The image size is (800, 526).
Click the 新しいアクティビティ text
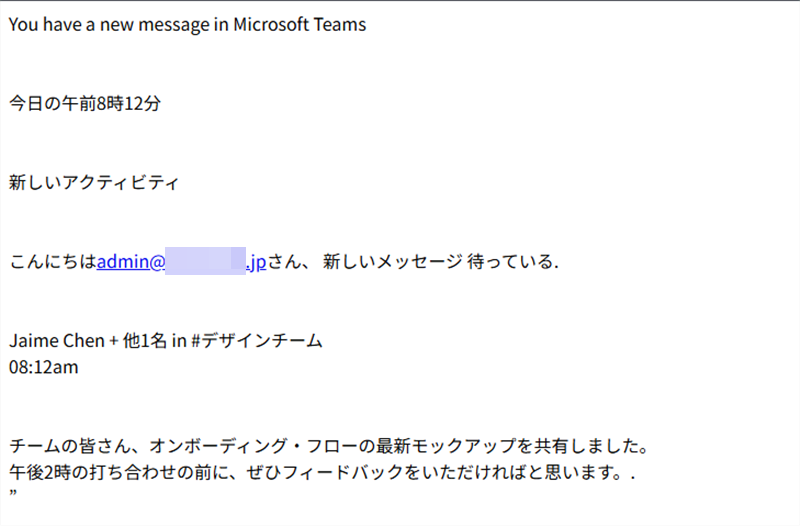point(94,182)
